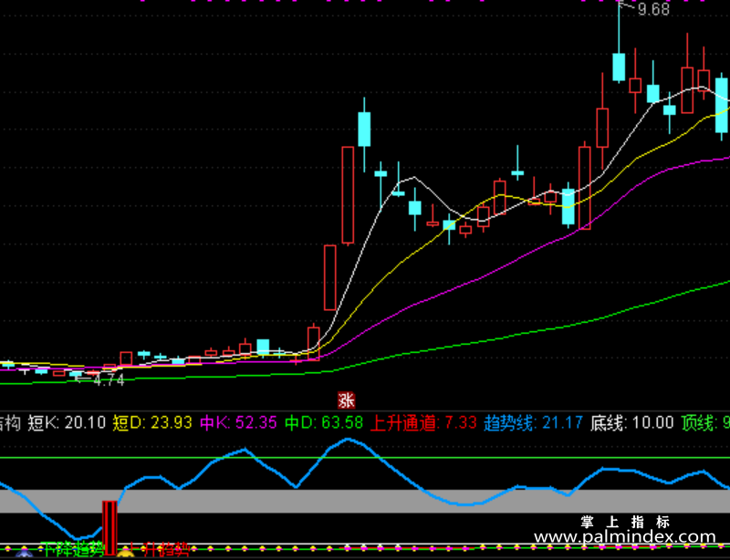Select the 中K: 52.35 indicator value
The height and width of the screenshot is (560, 730).
click(x=239, y=422)
